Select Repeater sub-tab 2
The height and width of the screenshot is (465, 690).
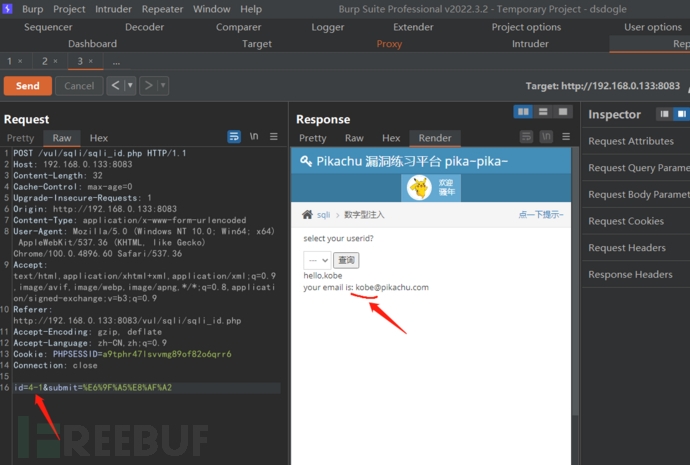(44, 61)
